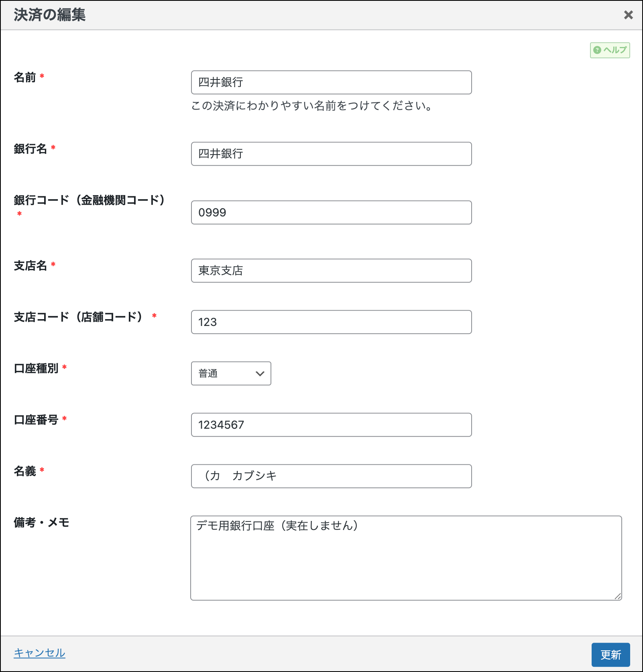The image size is (643, 672).
Task: Click the 名前 input field
Action: point(331,82)
